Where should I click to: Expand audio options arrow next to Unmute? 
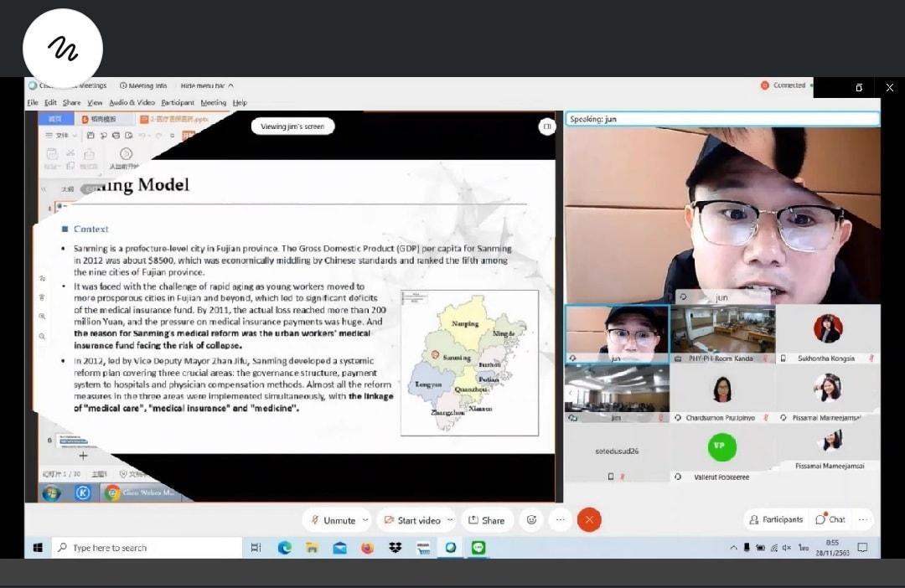[365, 520]
